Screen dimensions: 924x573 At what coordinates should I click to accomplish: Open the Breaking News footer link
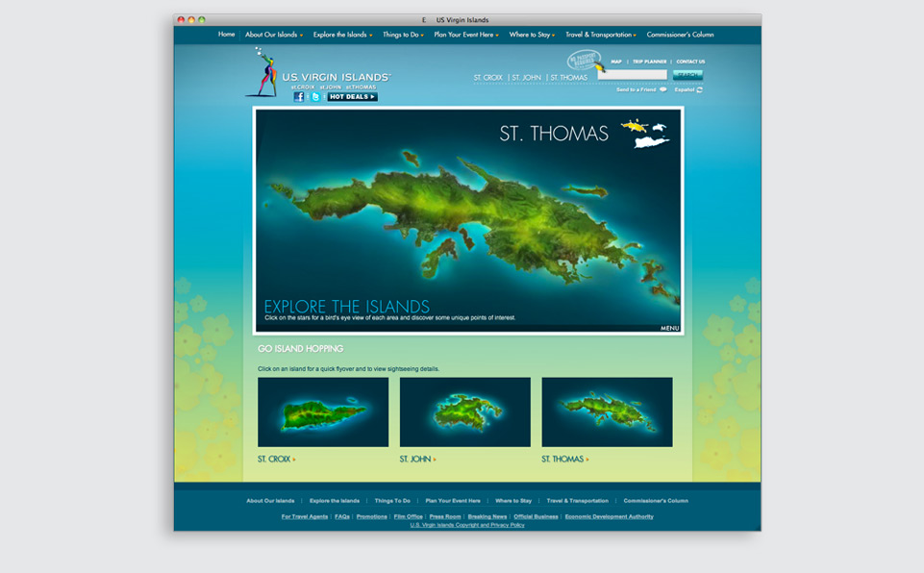[487, 516]
